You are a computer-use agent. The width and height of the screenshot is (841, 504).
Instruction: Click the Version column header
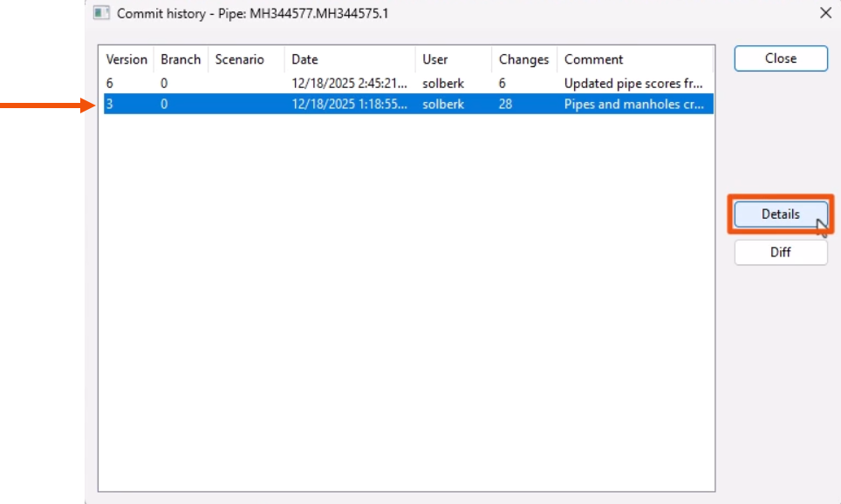coord(126,59)
